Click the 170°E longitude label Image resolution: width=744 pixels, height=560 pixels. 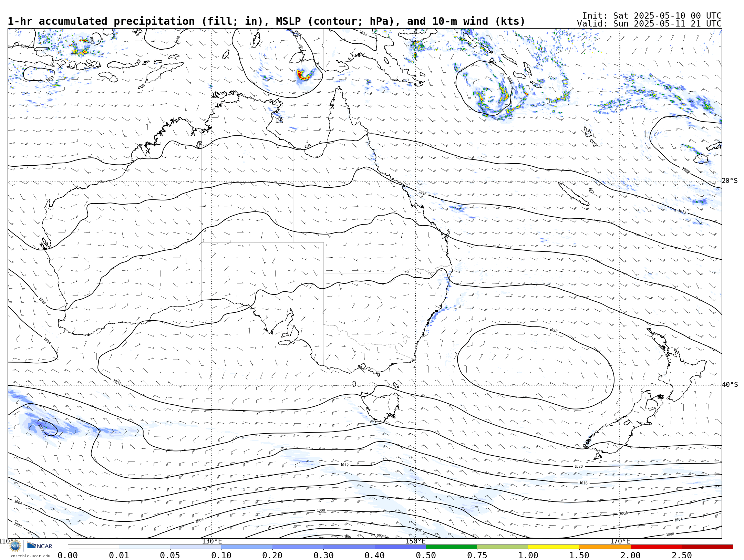[620, 541]
